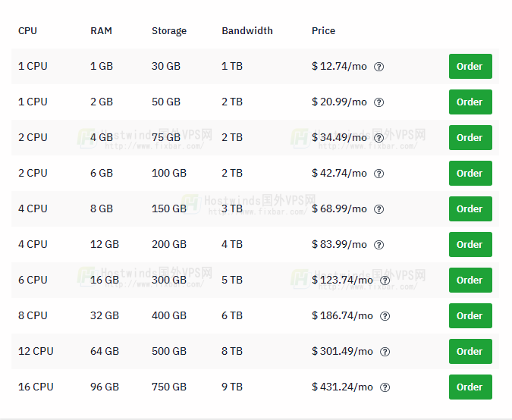Order the 8 CPU 32 GB plan
Screen dimensions: 512x420
[x=470, y=315]
